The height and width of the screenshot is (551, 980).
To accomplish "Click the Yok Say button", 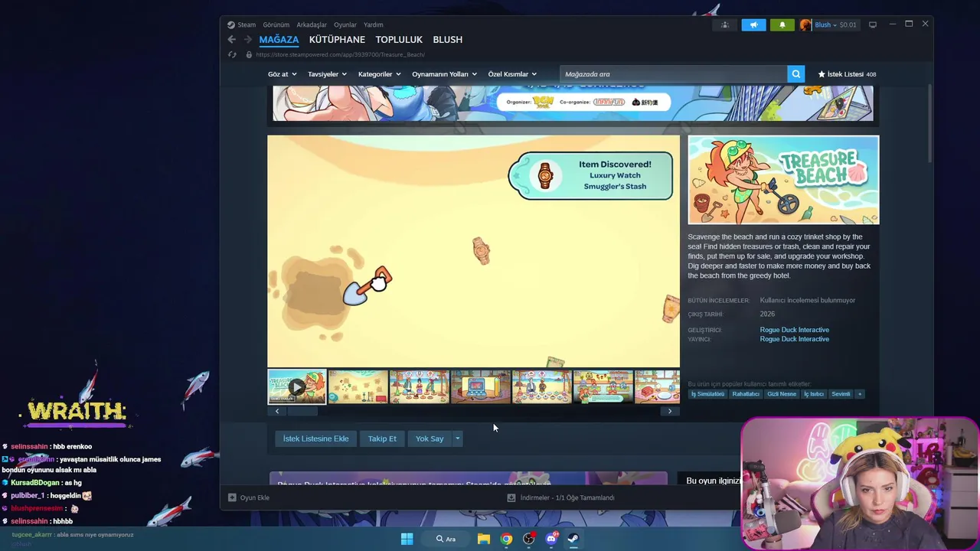I will click(430, 439).
